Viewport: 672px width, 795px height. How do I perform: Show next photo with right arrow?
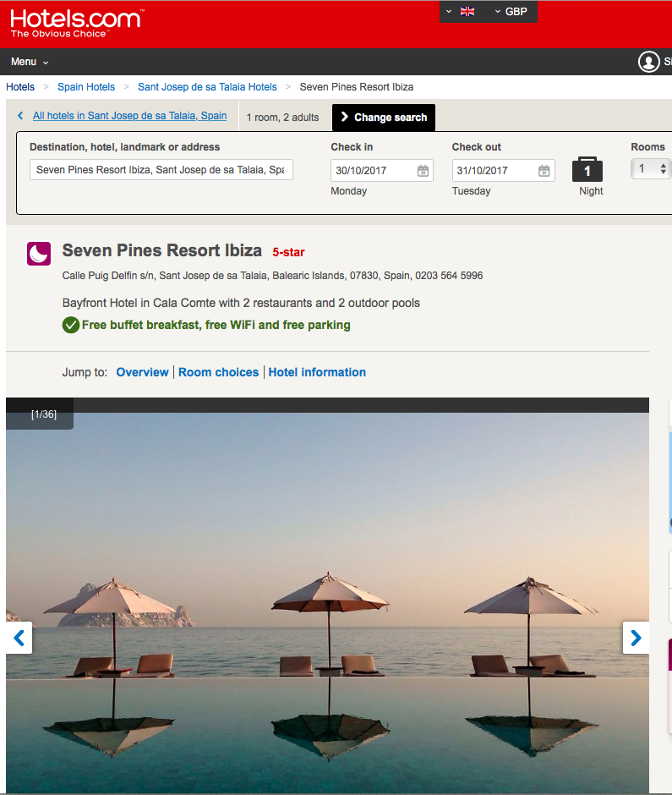[x=636, y=638]
